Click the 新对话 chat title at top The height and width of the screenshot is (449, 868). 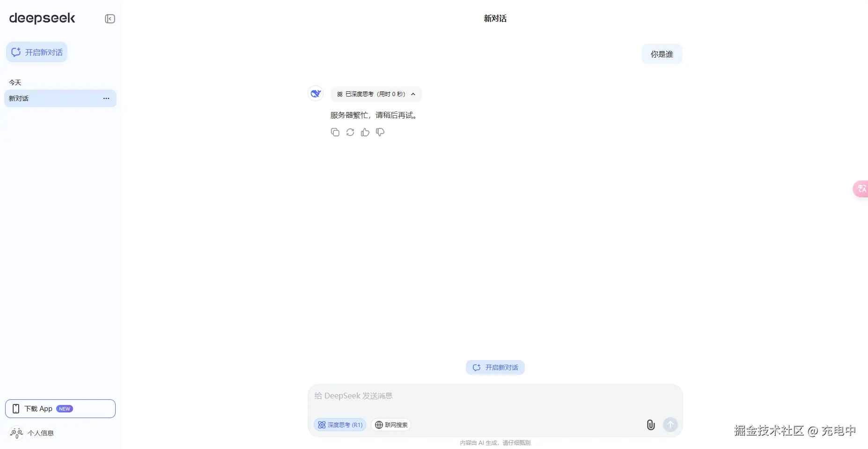(495, 18)
